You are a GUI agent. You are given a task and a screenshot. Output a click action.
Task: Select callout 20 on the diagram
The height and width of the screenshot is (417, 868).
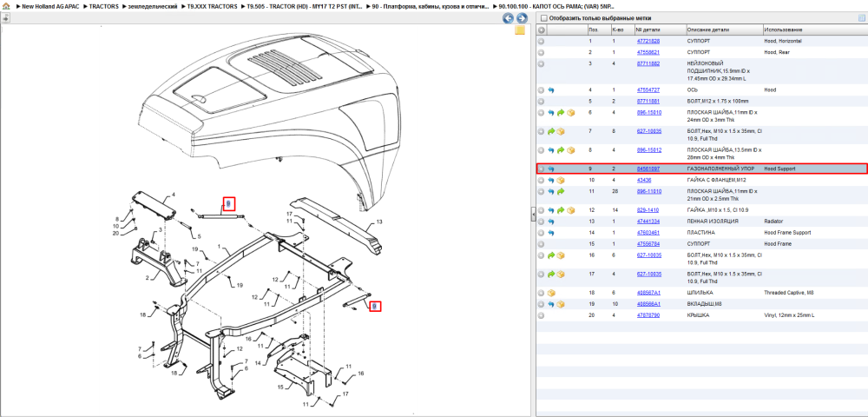point(115,233)
